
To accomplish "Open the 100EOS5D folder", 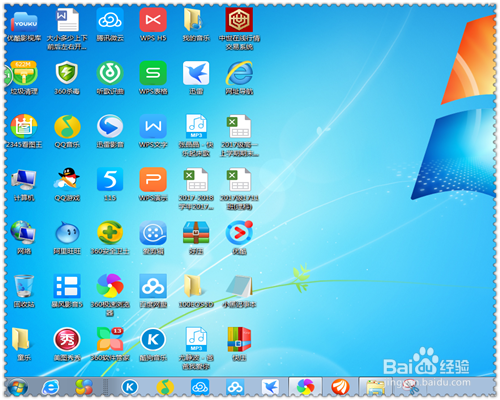I will pyautogui.click(x=193, y=286).
